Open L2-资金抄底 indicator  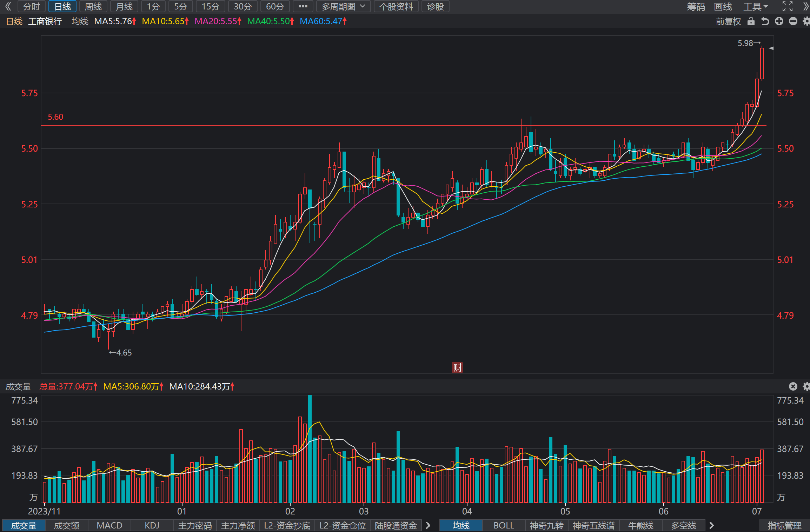(287, 525)
